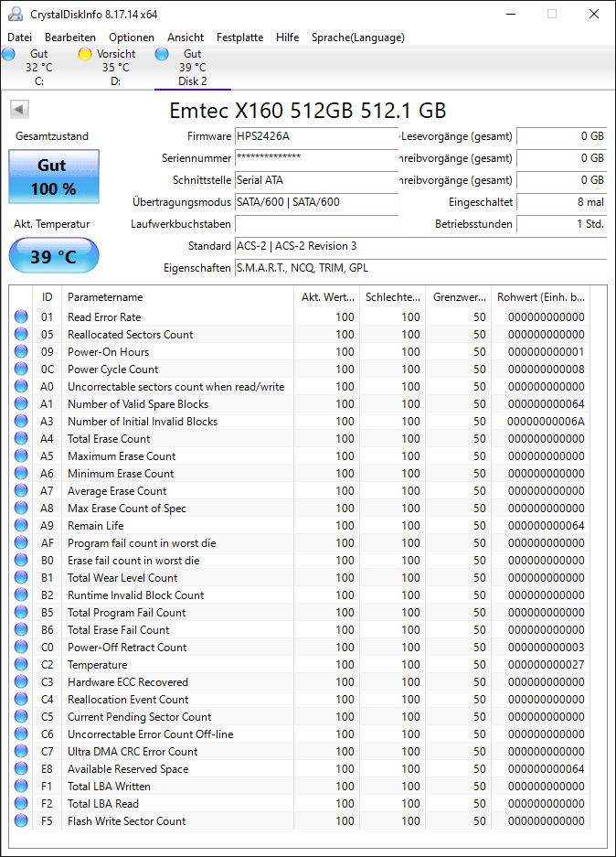616x857 pixels.
Task: Click status icon for Power-On Hours
Action: click(21, 351)
